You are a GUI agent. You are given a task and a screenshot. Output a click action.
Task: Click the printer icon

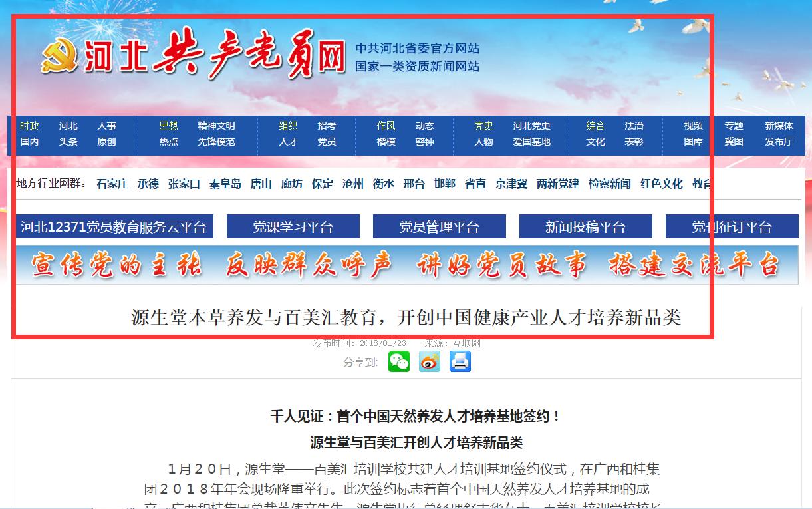point(460,361)
